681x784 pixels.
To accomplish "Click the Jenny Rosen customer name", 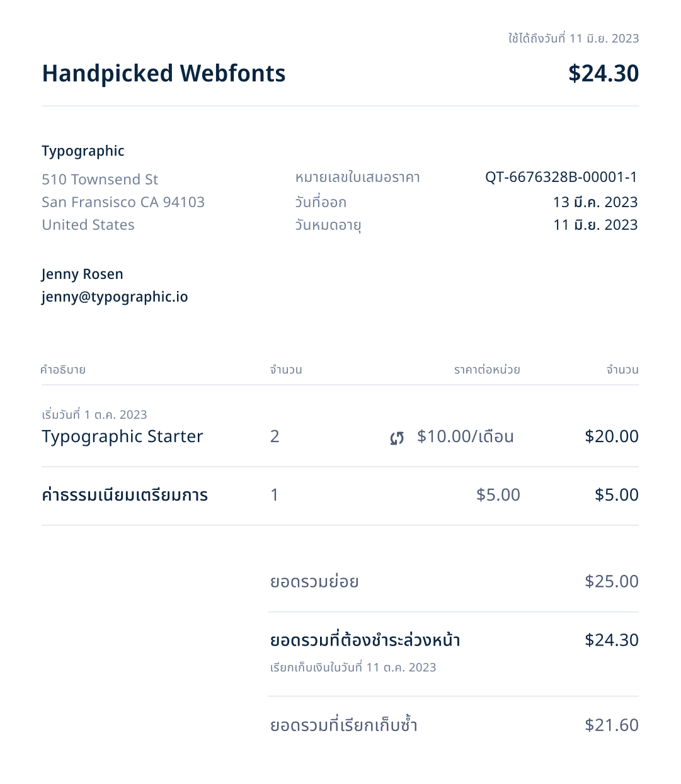I will [x=83, y=275].
